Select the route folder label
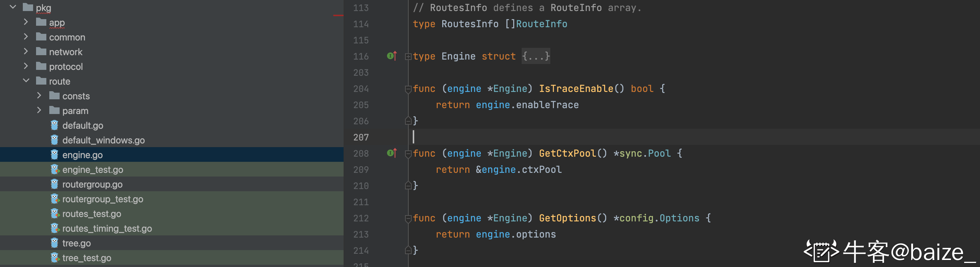 click(x=59, y=81)
